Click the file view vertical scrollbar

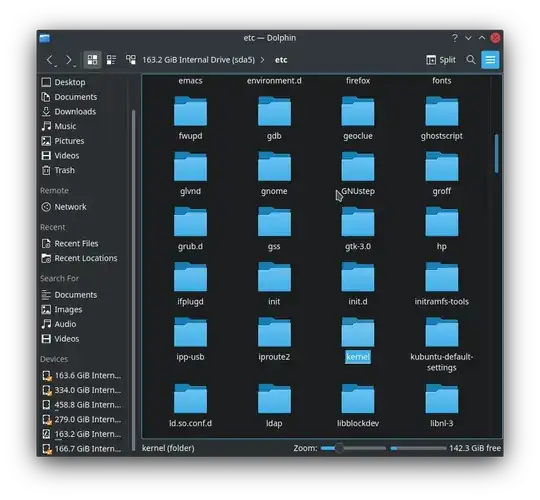(496, 154)
